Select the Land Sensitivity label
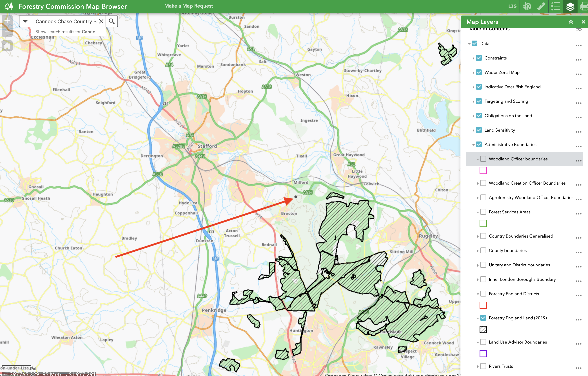Image resolution: width=588 pixels, height=376 pixels. (x=500, y=130)
